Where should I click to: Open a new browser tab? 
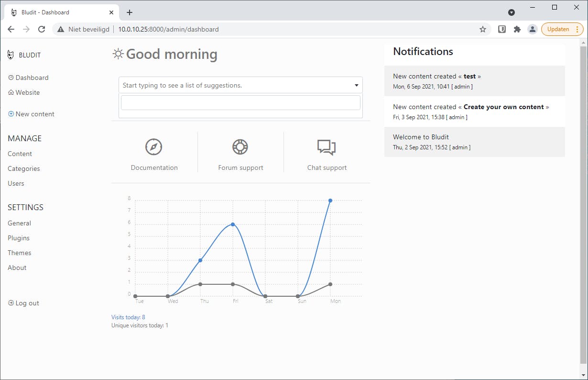pos(130,12)
